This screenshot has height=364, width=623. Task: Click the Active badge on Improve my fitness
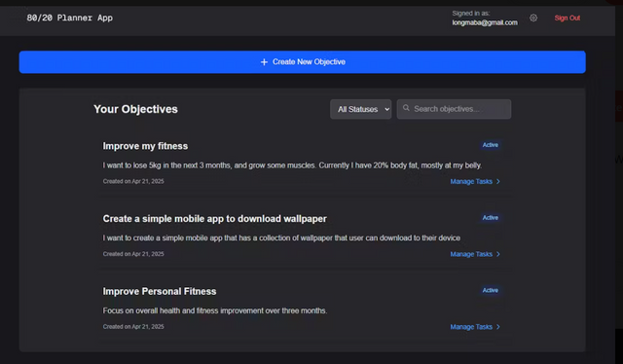click(491, 145)
